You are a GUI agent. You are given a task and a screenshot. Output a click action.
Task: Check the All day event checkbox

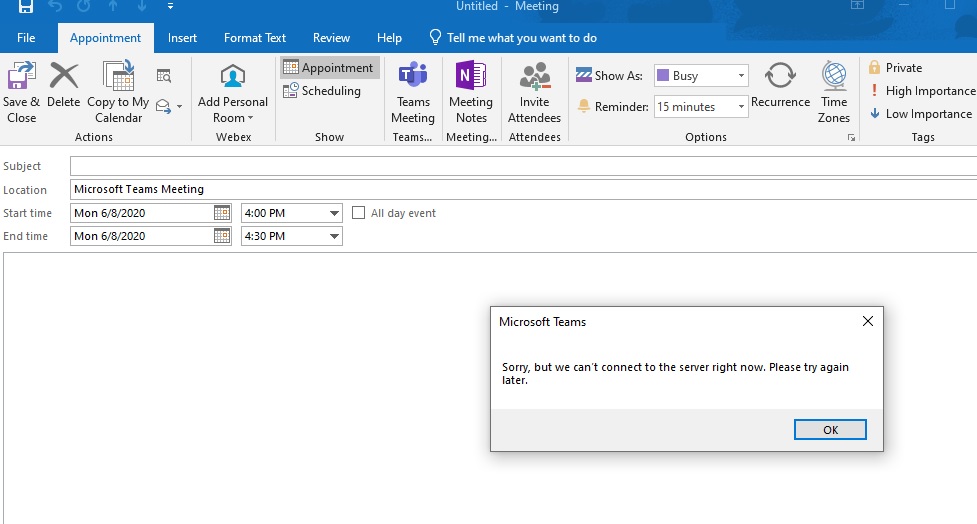358,213
